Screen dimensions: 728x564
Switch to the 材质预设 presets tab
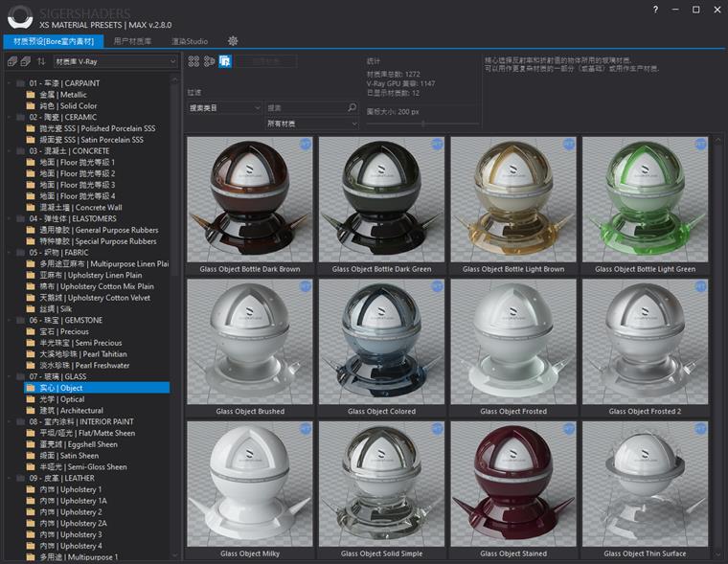54,41
